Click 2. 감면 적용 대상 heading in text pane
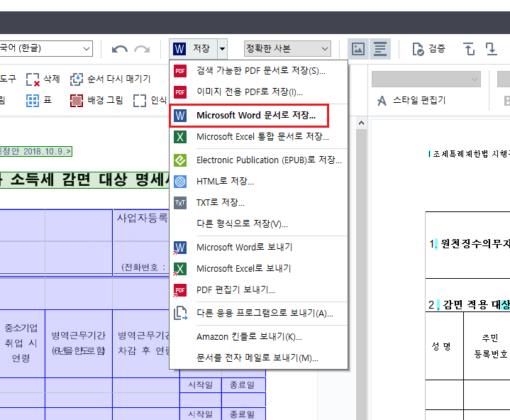Image resolution: width=510 pixels, height=420 pixels. coord(469,304)
